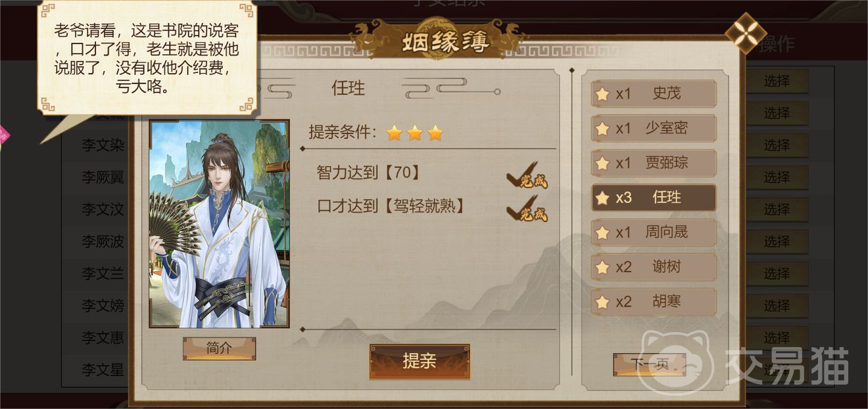The width and height of the screenshot is (868, 409).
Task: Click the 提亲 button
Action: 420,361
